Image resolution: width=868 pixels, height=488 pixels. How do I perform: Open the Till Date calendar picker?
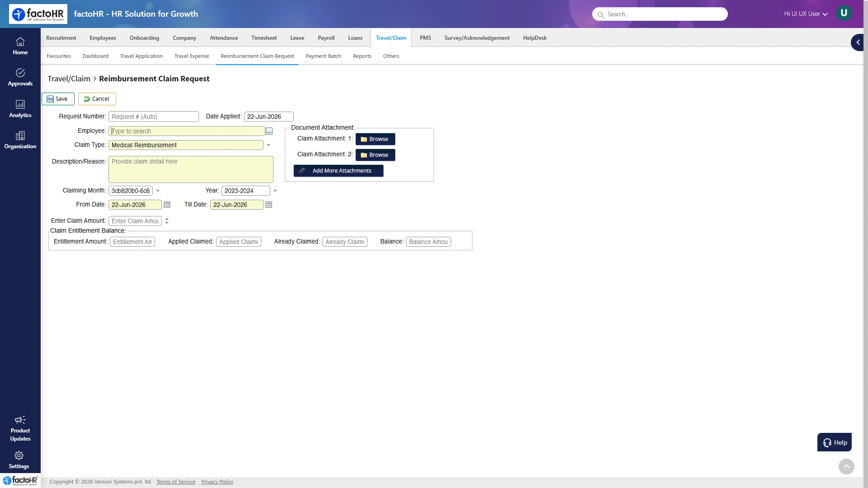pos(269,205)
